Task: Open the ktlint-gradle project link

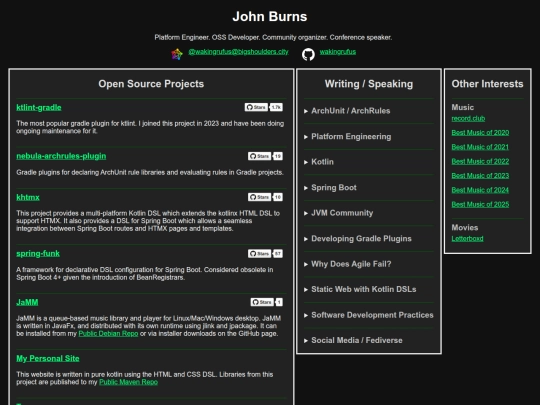Action: pos(39,107)
